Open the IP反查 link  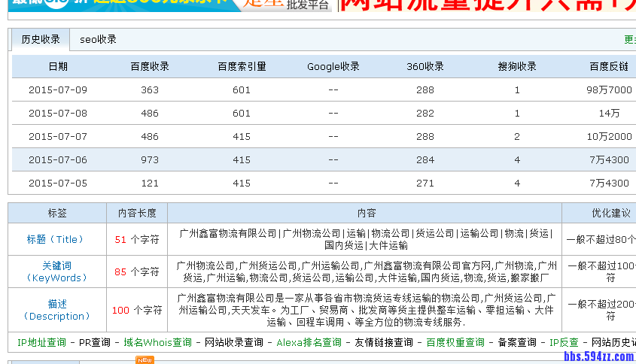click(564, 342)
